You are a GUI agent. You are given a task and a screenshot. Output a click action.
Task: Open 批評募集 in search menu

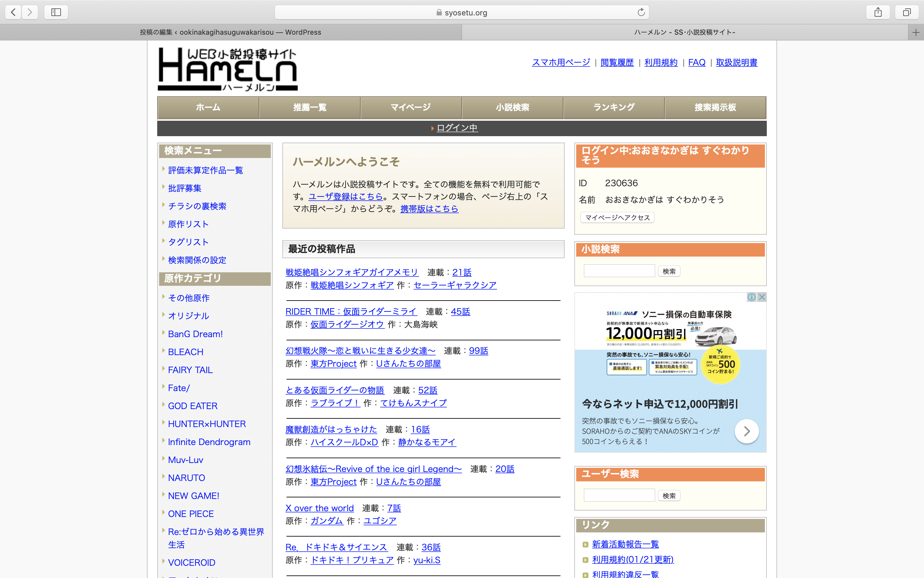[x=184, y=188]
